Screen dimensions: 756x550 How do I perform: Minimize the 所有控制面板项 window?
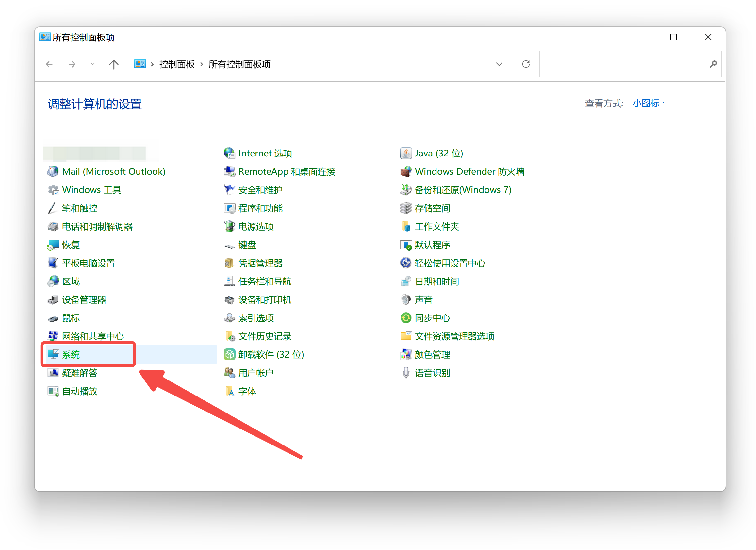tap(639, 37)
